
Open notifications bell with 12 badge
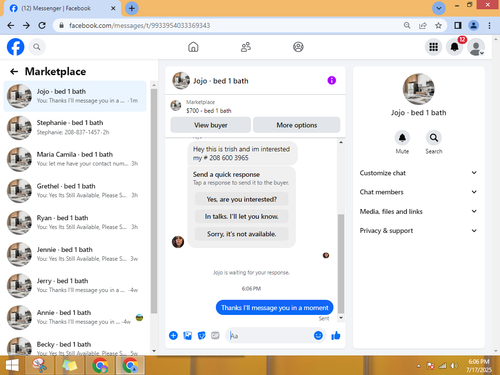click(455, 47)
